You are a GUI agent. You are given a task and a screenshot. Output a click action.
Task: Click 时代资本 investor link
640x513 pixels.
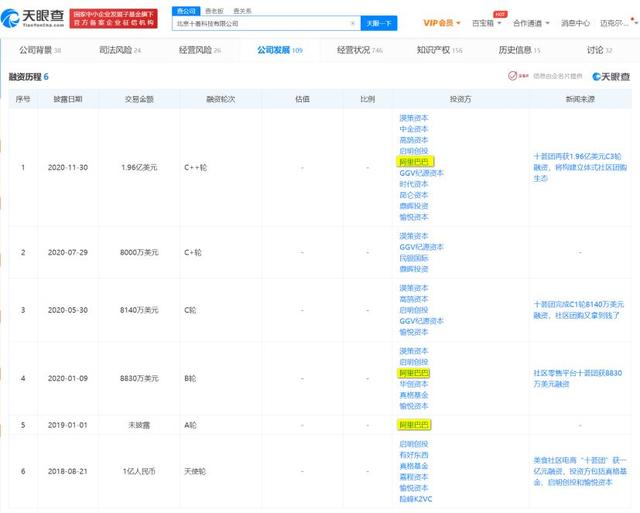414,184
